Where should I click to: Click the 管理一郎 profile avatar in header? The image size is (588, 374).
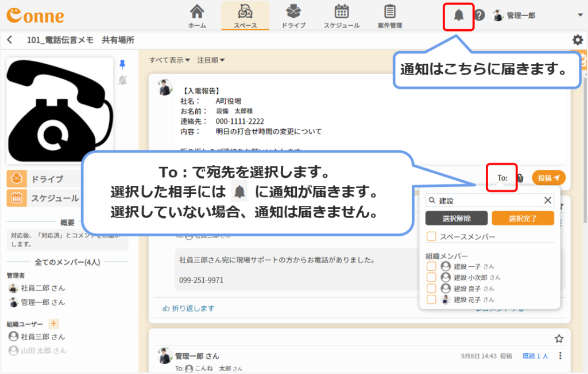click(x=498, y=15)
